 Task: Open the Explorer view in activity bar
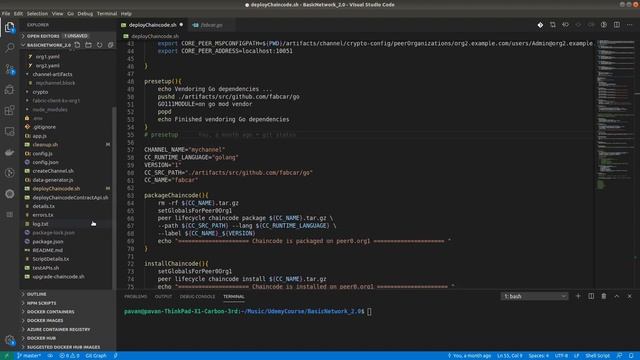[9, 28]
